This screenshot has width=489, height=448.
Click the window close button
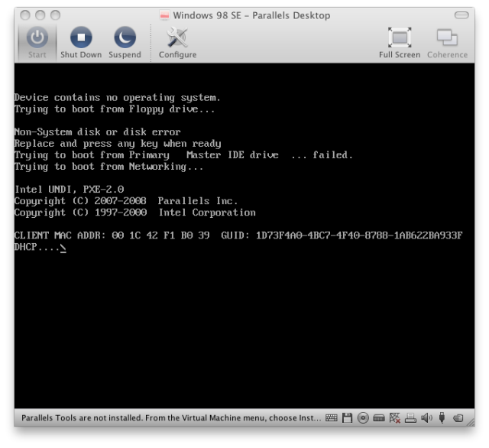pos(25,15)
